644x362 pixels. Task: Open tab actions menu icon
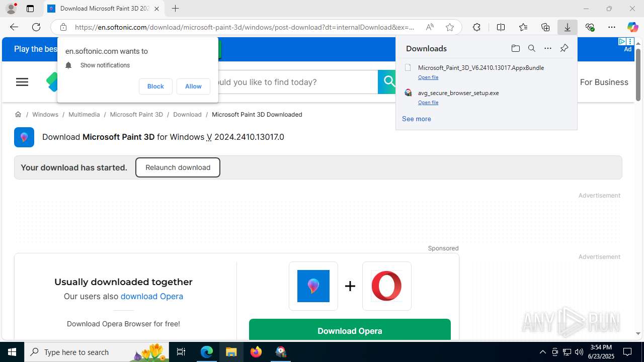pos(30,9)
